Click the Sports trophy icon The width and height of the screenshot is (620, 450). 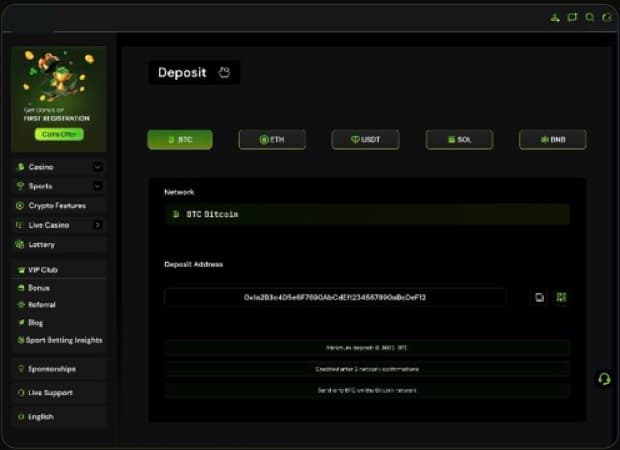(20, 186)
